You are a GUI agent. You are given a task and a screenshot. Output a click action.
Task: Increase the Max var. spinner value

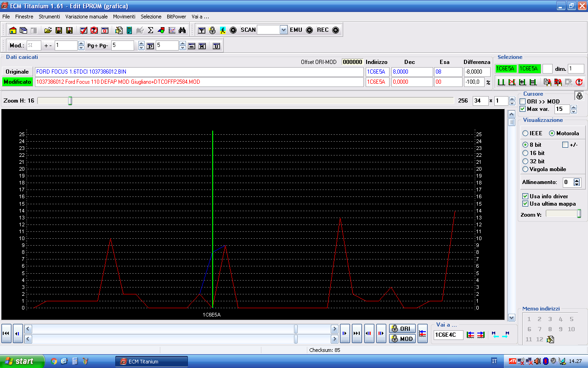(x=573, y=107)
